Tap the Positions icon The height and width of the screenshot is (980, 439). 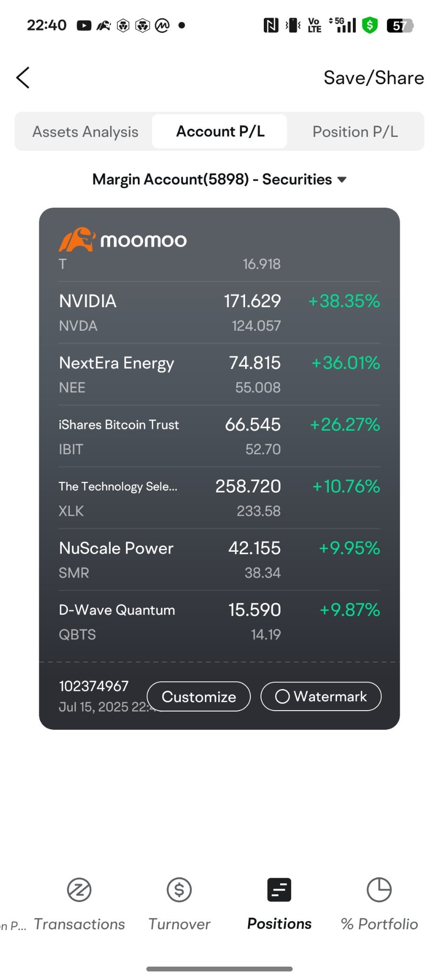[x=279, y=890]
